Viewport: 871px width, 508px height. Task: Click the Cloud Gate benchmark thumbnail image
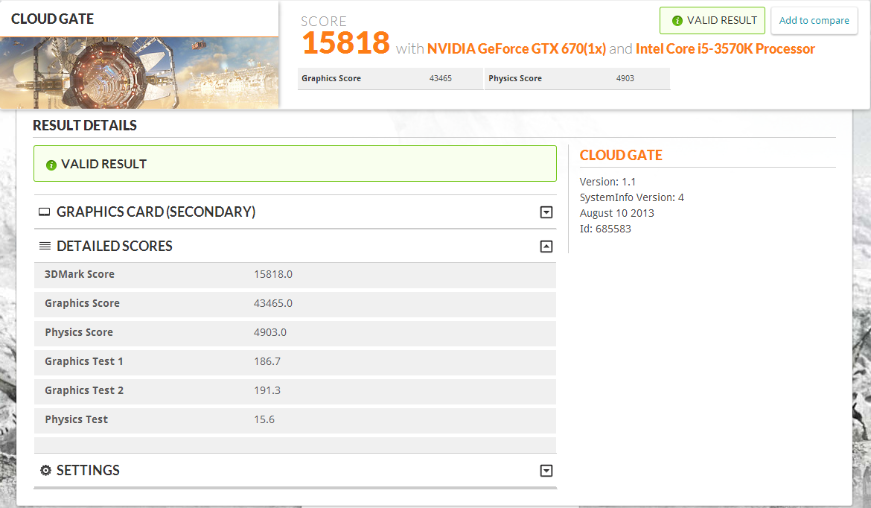point(139,73)
